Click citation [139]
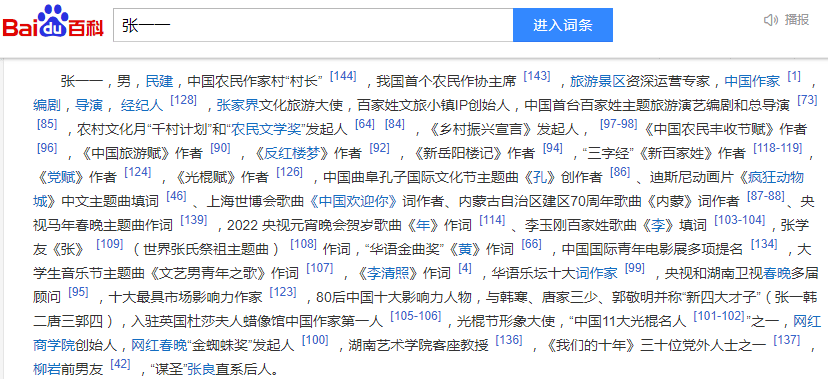828x379 pixels. point(194,220)
